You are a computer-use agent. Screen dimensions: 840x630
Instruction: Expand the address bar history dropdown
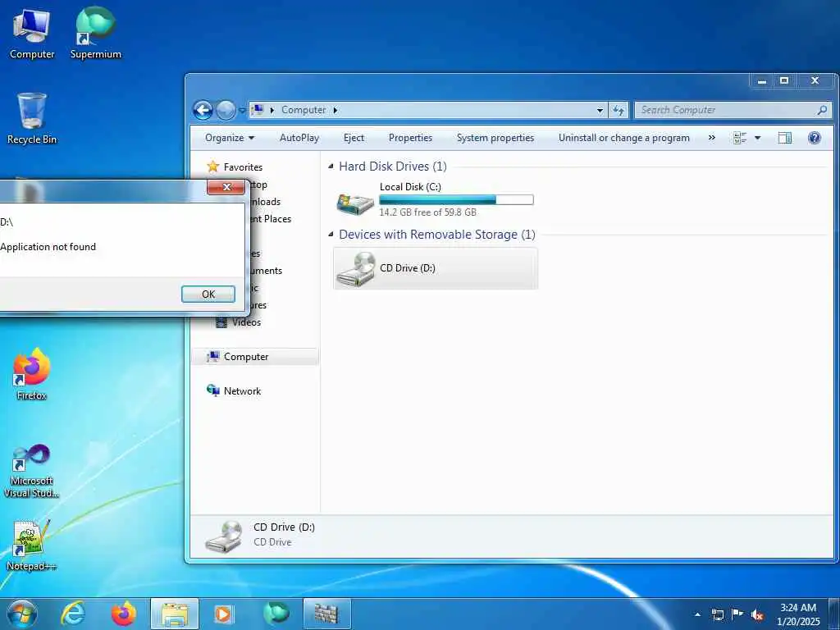(600, 111)
